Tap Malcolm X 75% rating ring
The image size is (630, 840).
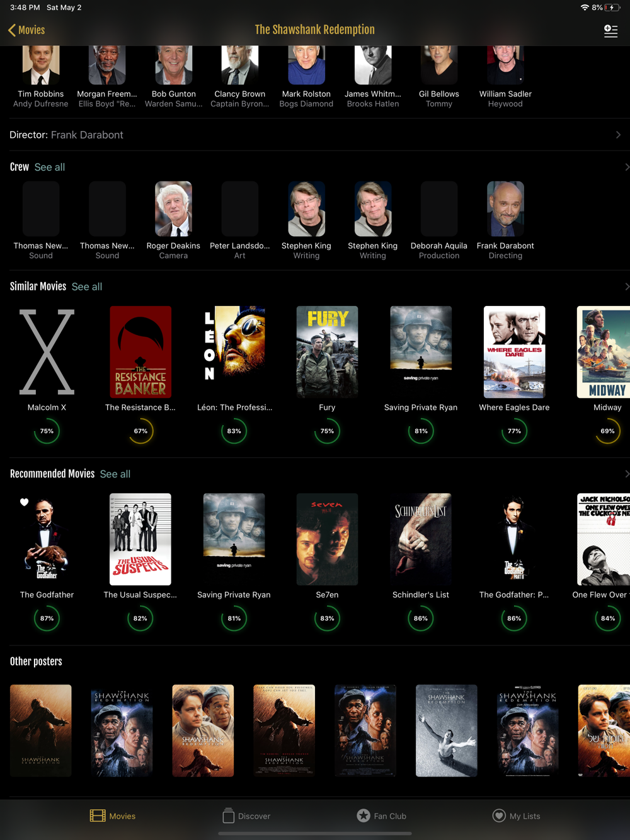click(47, 431)
